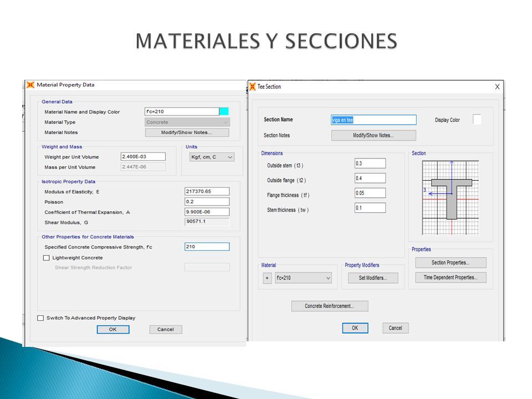Open Set Modifiers dialog
The height and width of the screenshot is (399, 532).
click(373, 278)
